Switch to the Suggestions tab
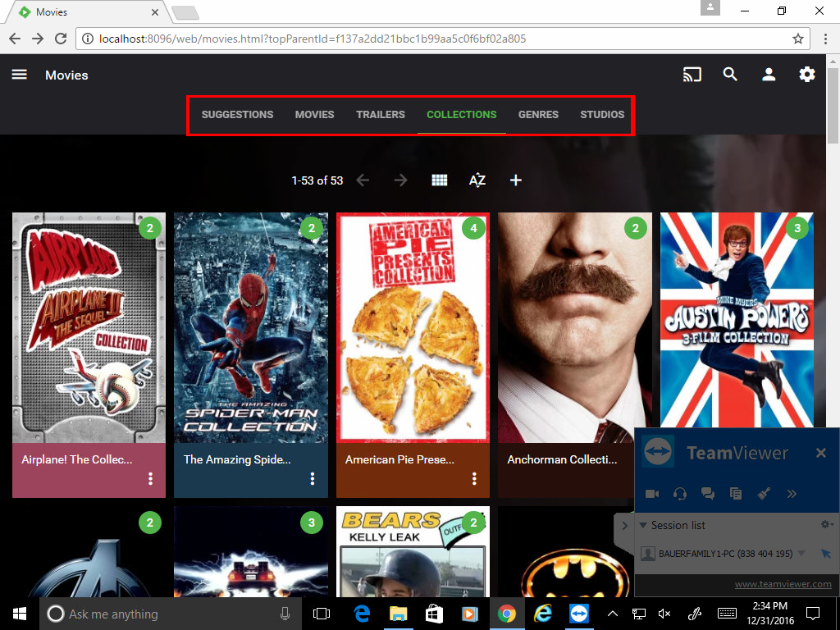840x630 pixels. point(237,115)
